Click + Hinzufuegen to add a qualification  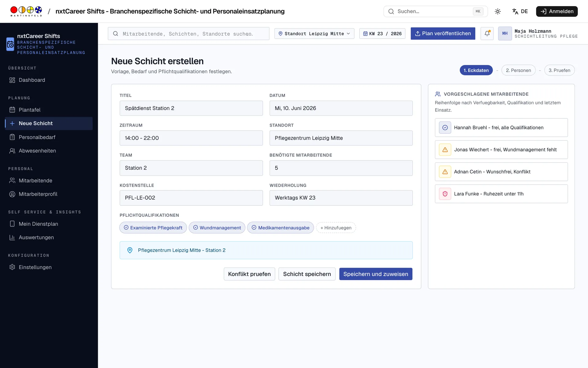pos(336,228)
